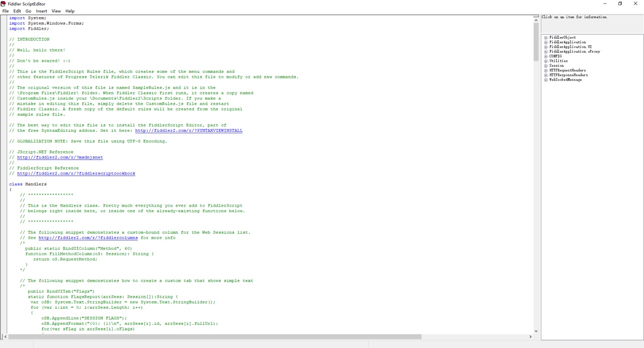Viewport: 644px width, 348px height.
Task: Click 'Click on an item for information.' text
Action: [575, 17]
